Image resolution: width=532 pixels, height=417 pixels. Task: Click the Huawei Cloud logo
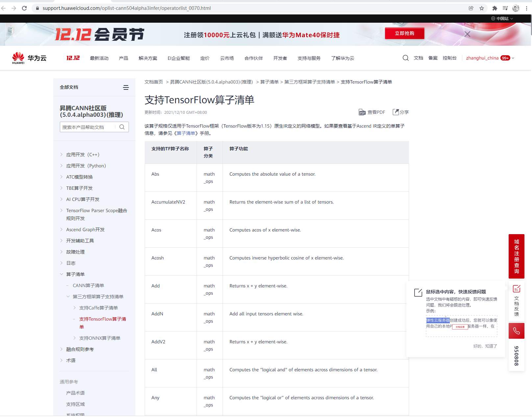click(29, 58)
